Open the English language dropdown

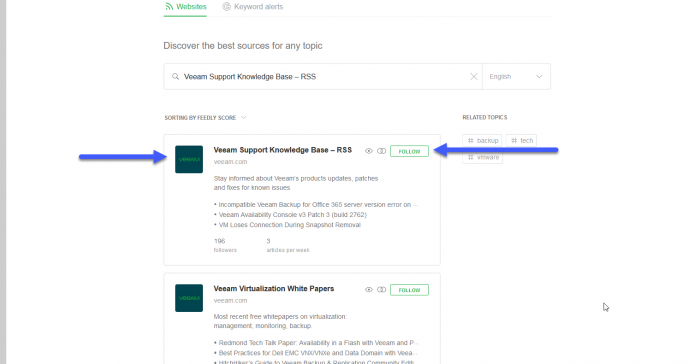(516, 77)
